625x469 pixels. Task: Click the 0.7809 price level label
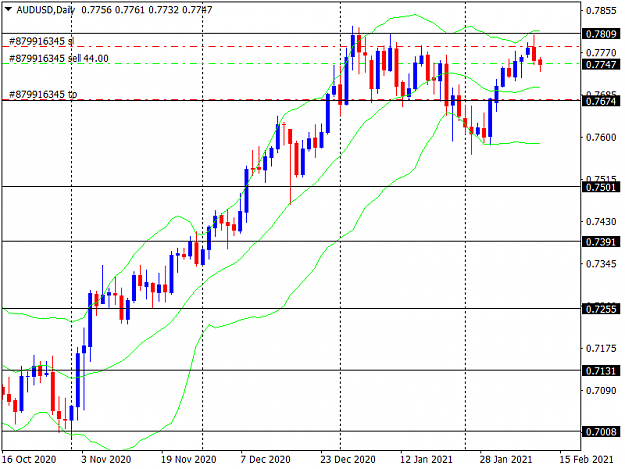(x=602, y=34)
